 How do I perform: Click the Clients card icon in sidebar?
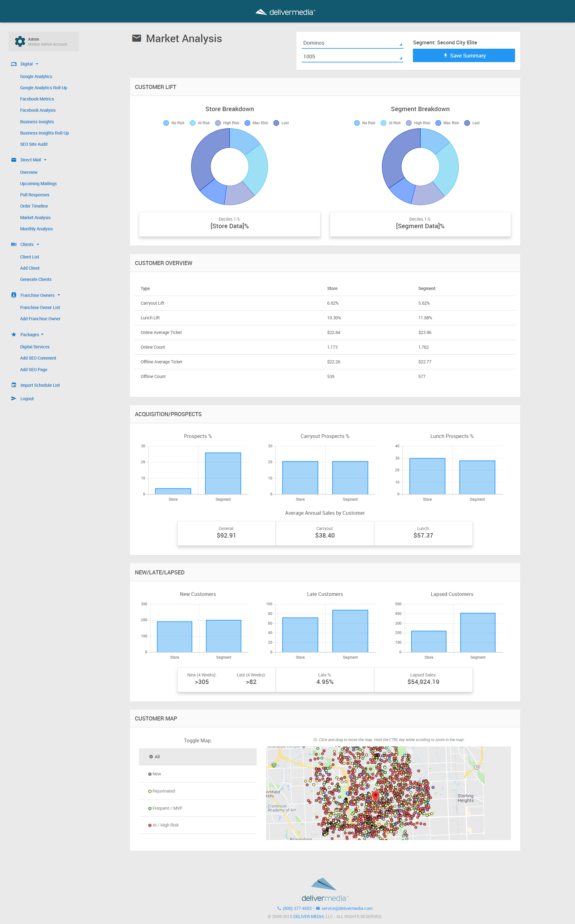tap(14, 244)
